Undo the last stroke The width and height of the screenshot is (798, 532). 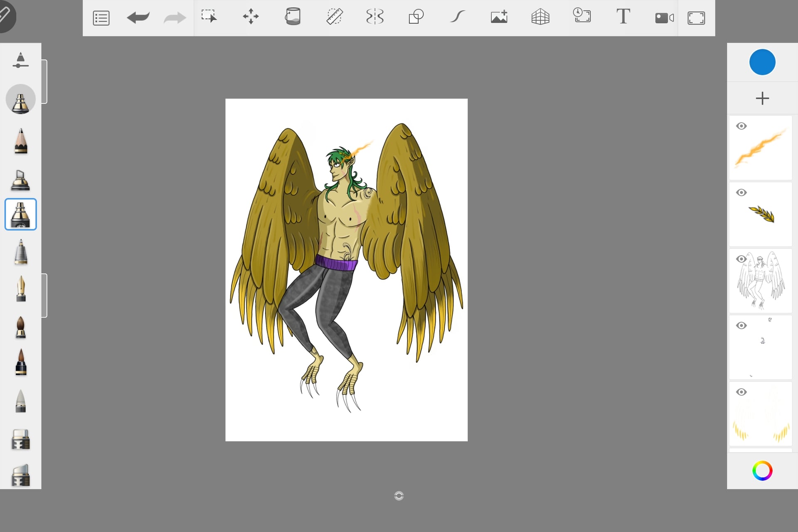[138, 17]
